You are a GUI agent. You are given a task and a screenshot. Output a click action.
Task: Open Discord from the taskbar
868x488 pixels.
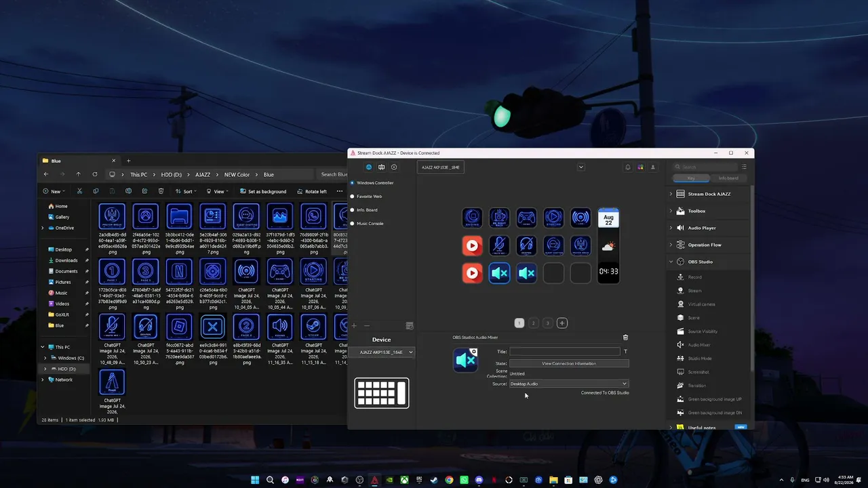pos(479,480)
